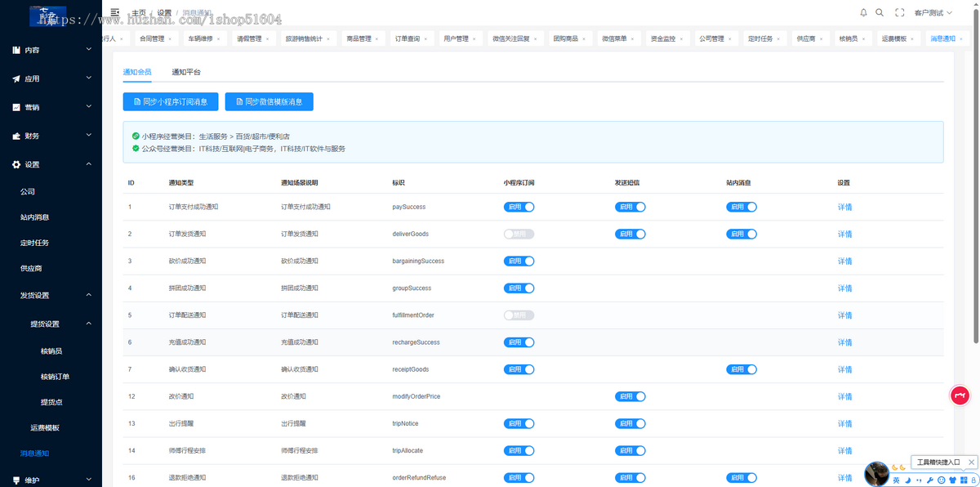This screenshot has width=980, height=487.
Task: Open the notification bell in the header
Action: pyautogui.click(x=864, y=12)
